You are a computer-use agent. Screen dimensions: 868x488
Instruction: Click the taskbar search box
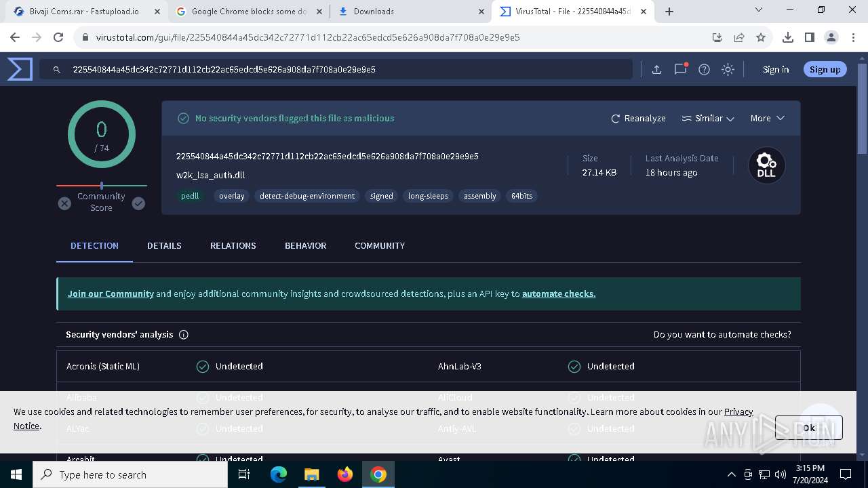pos(130,474)
